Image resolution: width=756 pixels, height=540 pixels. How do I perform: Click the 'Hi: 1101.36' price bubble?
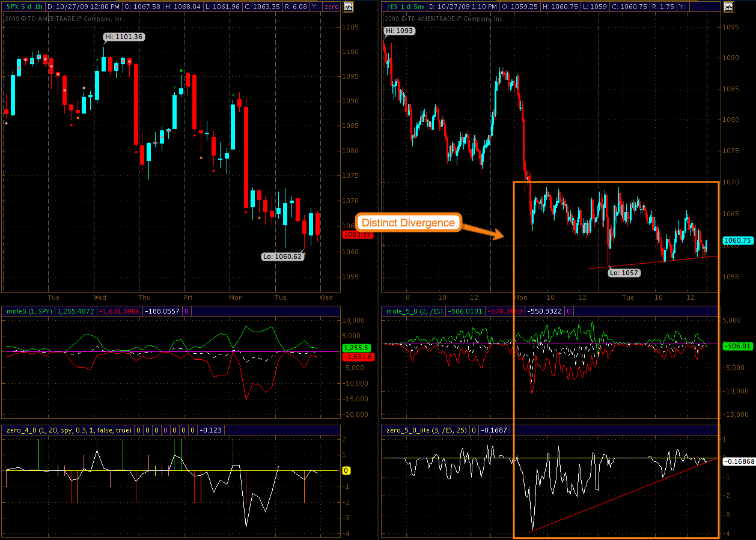tap(123, 37)
